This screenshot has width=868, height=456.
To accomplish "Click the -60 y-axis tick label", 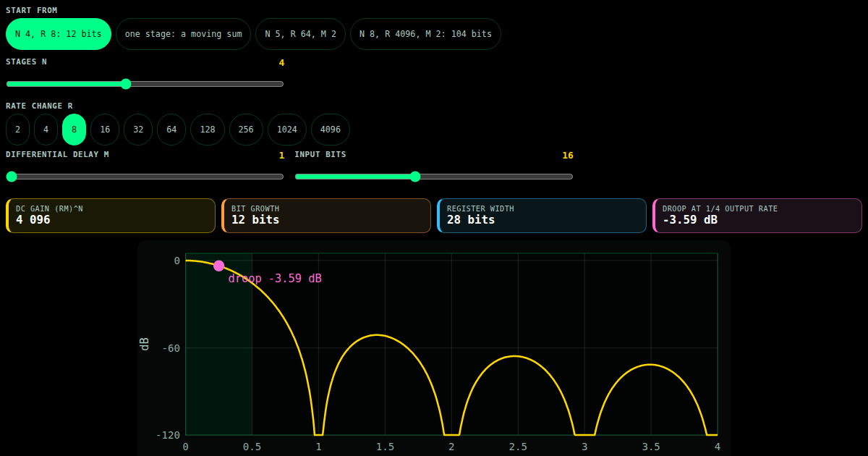I will [x=171, y=348].
